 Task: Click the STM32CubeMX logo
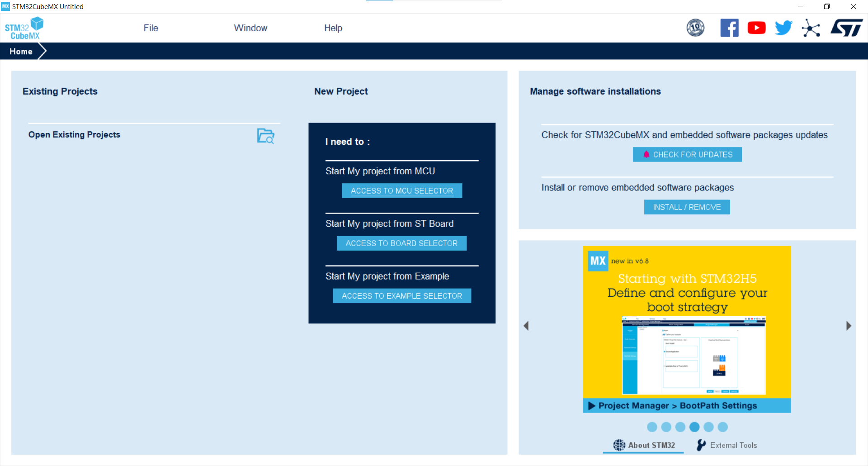[x=24, y=28]
